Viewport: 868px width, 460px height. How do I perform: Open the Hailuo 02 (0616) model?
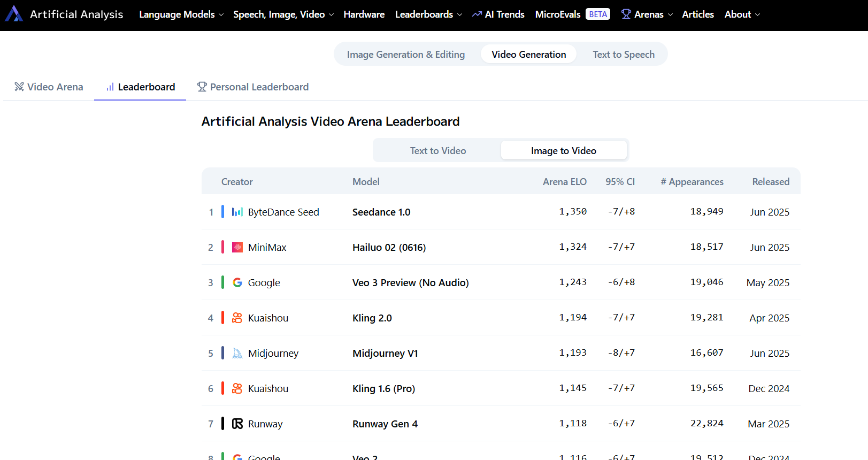(389, 247)
